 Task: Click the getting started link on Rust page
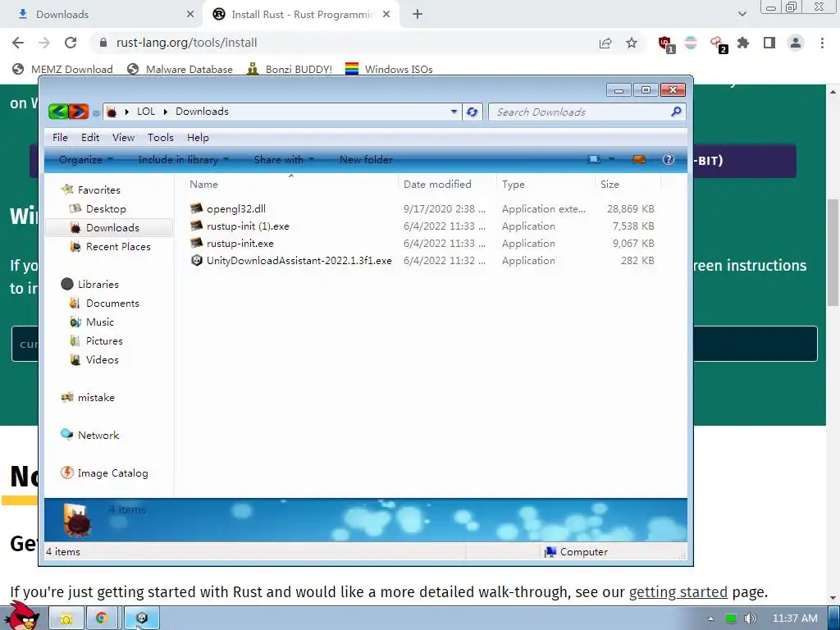(678, 592)
